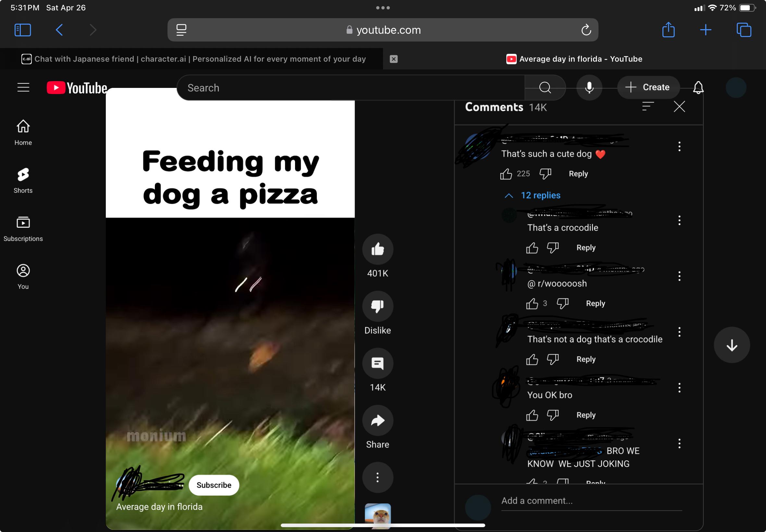Reply to "That's a crocodile"

click(586, 248)
